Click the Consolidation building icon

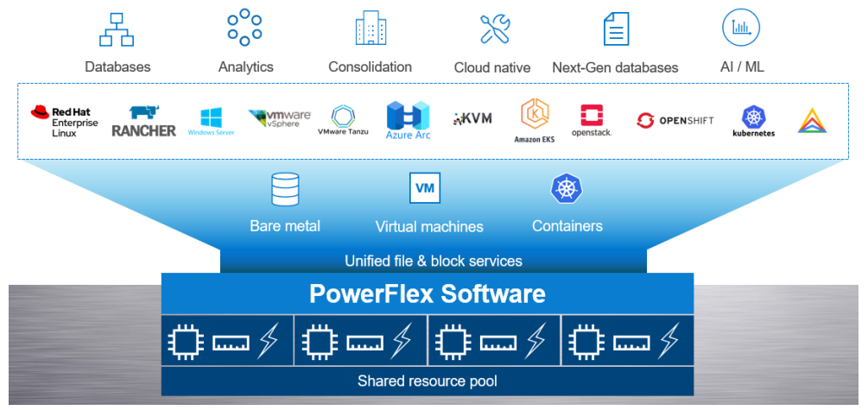371,27
